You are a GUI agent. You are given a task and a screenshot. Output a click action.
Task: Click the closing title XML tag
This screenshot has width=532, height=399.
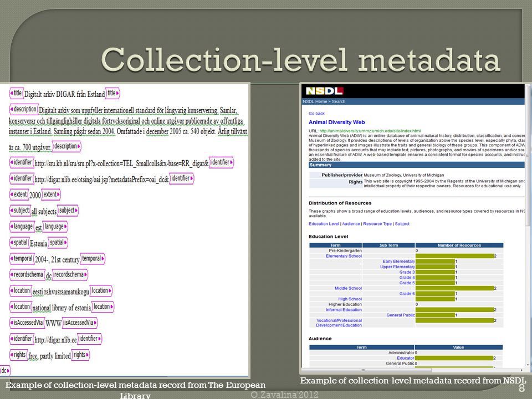[113, 93]
